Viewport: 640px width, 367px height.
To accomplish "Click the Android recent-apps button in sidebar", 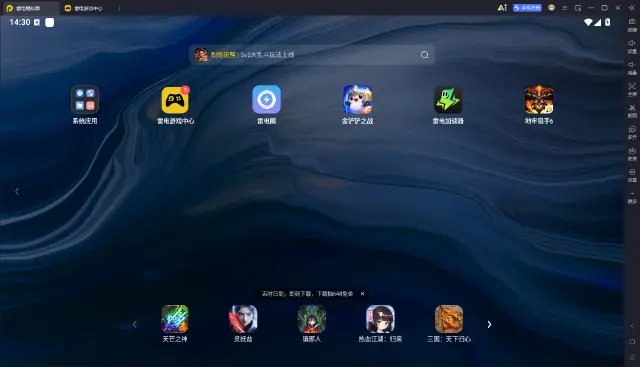I will click(632, 357).
